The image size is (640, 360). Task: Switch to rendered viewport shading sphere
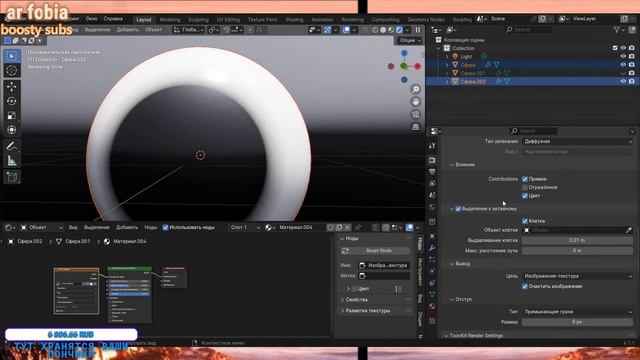[x=399, y=30]
